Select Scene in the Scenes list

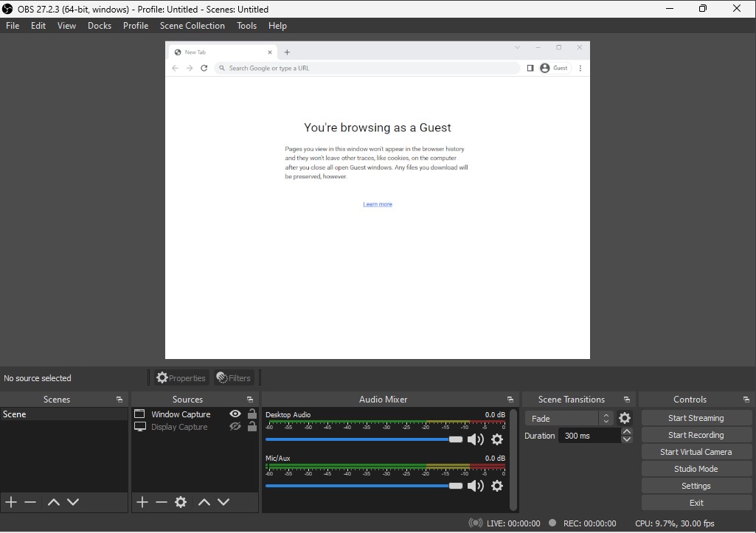[63, 414]
